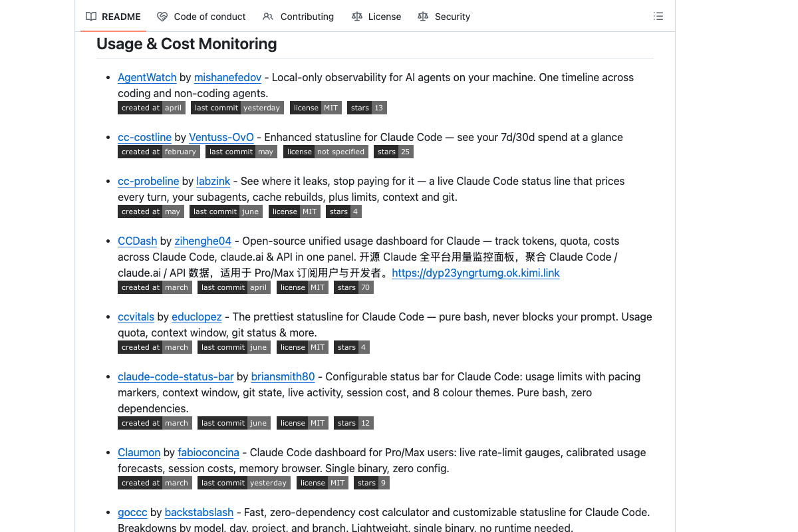The height and width of the screenshot is (532, 798).
Task: Click AgentWatch 'created at april' badge
Action: (x=152, y=108)
